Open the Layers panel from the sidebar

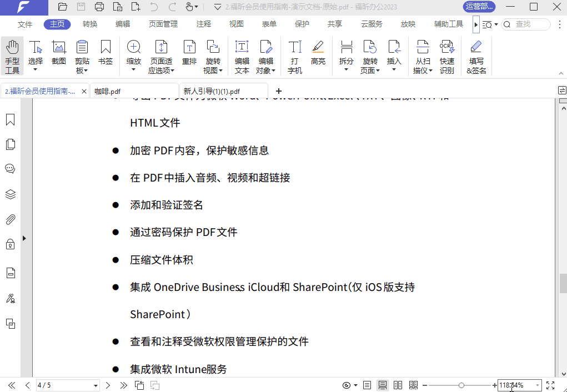tap(9, 194)
